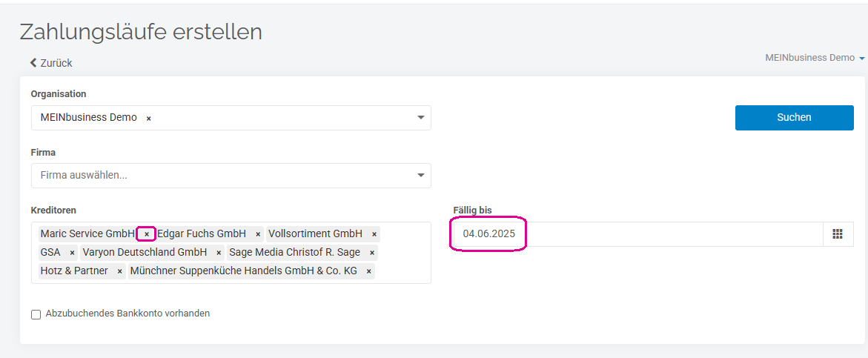The height and width of the screenshot is (358, 868).
Task: Remove Varyon Deutschland GmbH tag
Action: pyautogui.click(x=219, y=253)
